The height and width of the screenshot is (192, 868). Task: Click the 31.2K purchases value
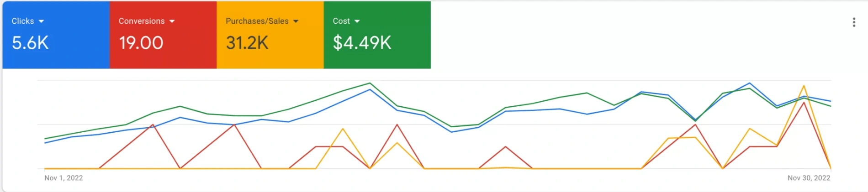(247, 43)
